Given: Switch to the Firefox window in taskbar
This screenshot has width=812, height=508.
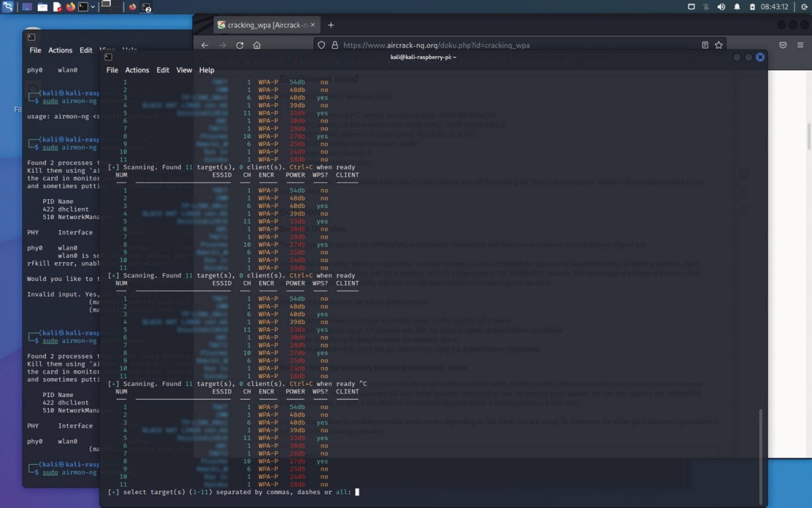Looking at the screenshot, I should [133, 7].
